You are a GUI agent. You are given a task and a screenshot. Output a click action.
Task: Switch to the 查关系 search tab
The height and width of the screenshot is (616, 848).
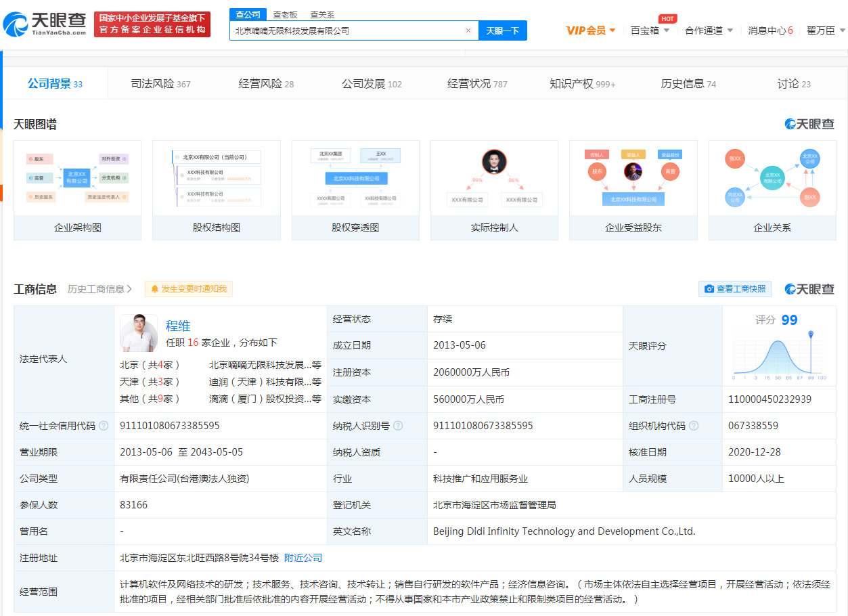point(322,15)
